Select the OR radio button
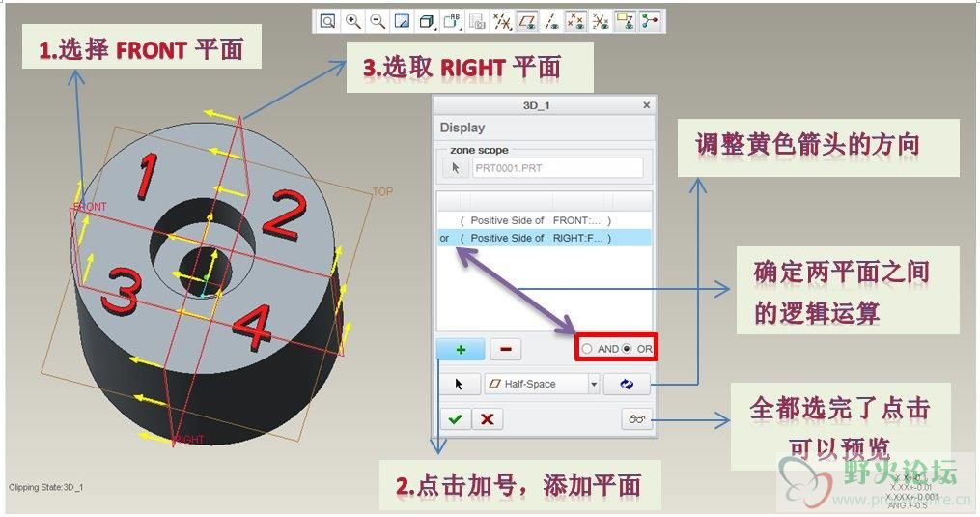The height and width of the screenshot is (517, 980). (627, 349)
